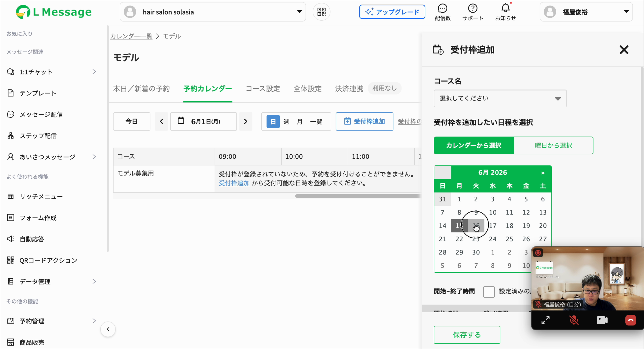Toggle camera in video call overlay
Viewport: 644px width, 349px height.
click(x=602, y=320)
